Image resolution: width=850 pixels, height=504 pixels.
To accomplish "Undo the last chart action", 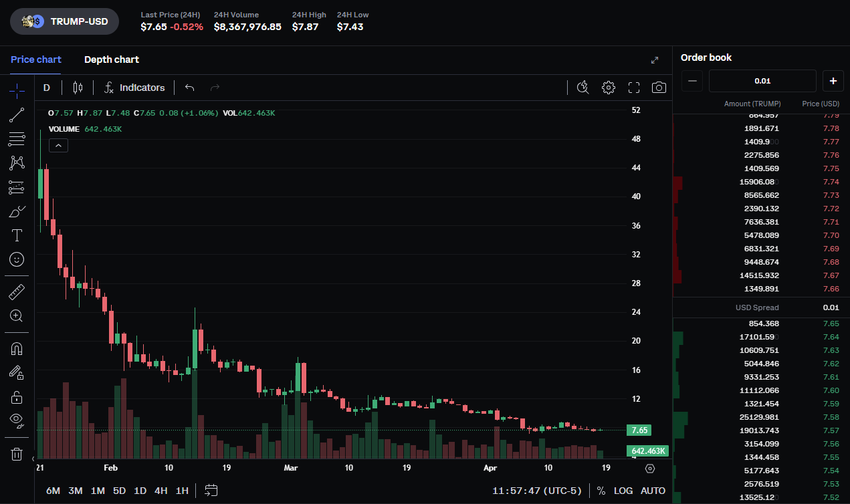I will click(190, 88).
